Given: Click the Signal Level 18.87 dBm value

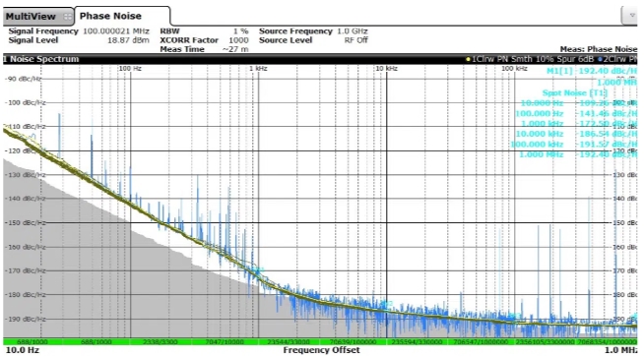Looking at the screenshot, I should point(128,40).
